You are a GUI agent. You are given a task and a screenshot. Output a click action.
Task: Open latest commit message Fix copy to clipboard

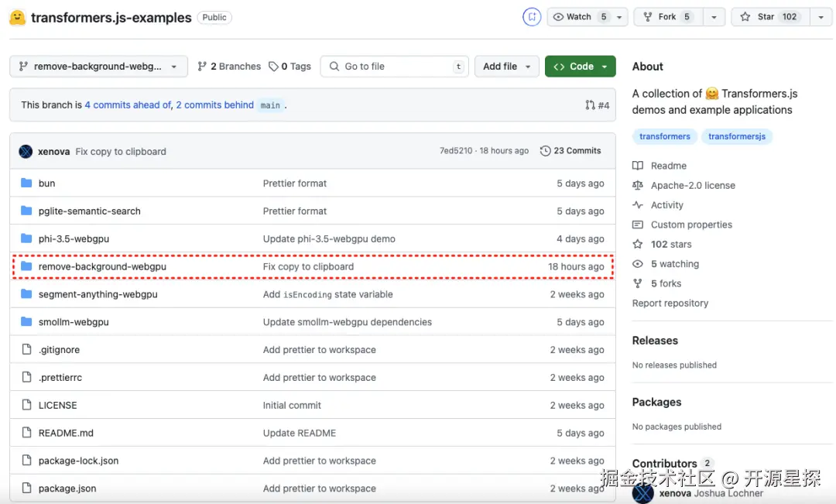121,152
